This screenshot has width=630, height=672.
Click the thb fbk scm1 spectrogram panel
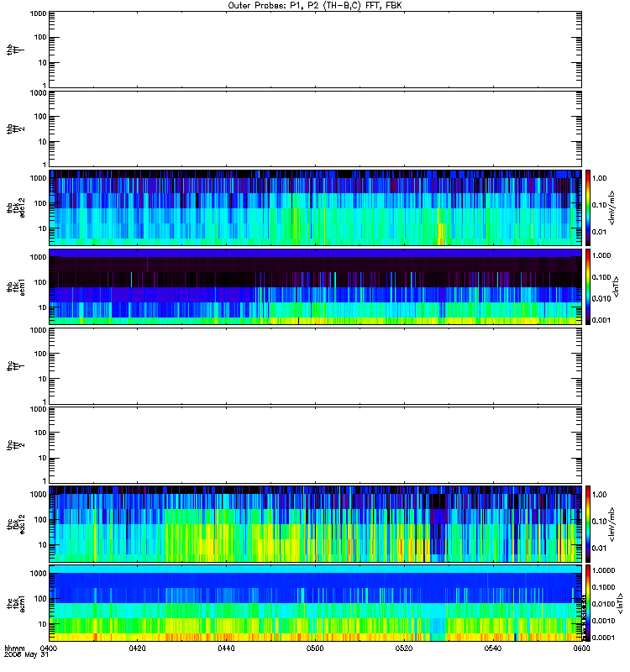point(316,286)
